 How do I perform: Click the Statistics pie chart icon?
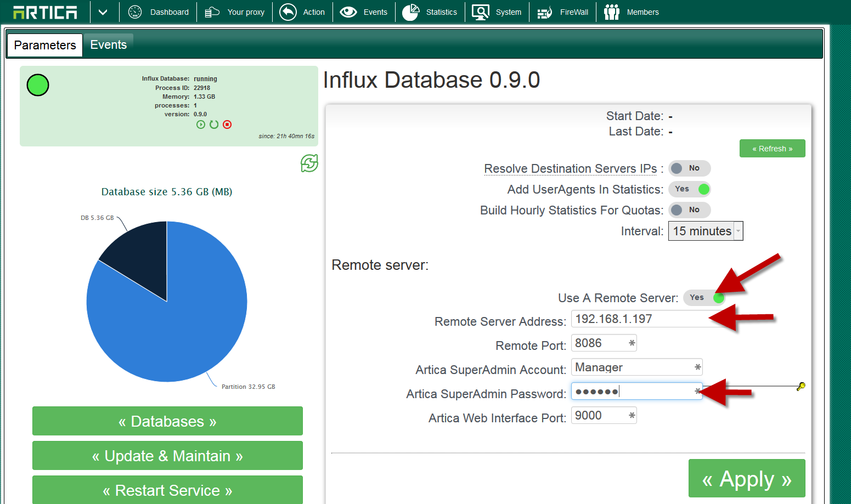[410, 12]
